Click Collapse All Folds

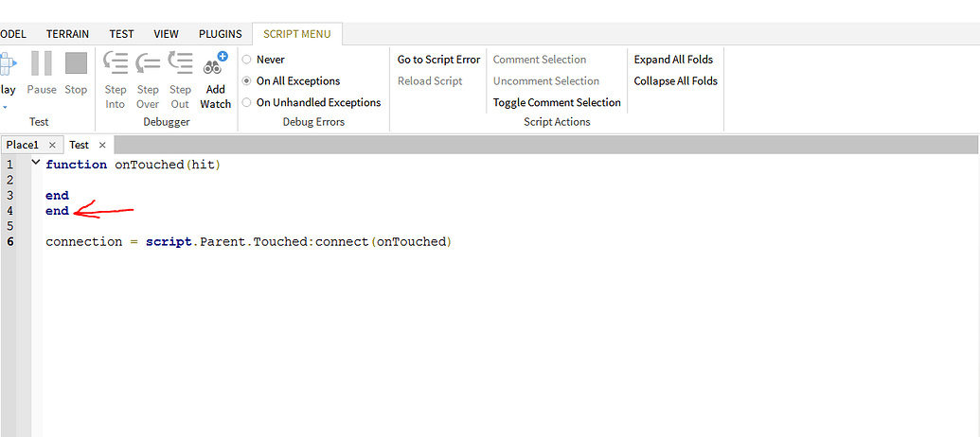[x=676, y=81]
